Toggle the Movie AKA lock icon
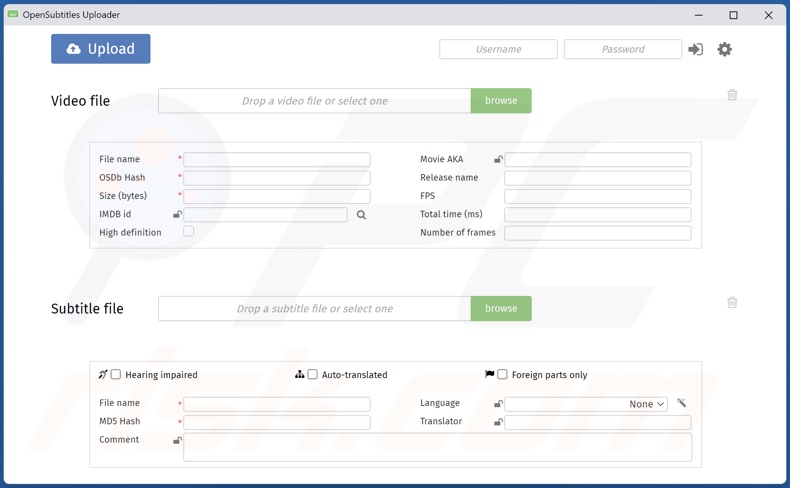Screen dimensions: 790x488 (498, 160)
